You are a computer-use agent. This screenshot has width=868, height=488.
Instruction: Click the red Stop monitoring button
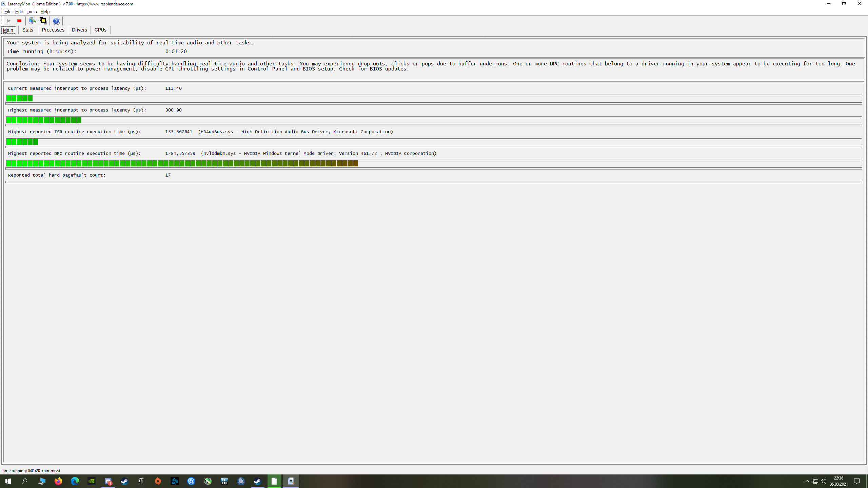tap(19, 21)
